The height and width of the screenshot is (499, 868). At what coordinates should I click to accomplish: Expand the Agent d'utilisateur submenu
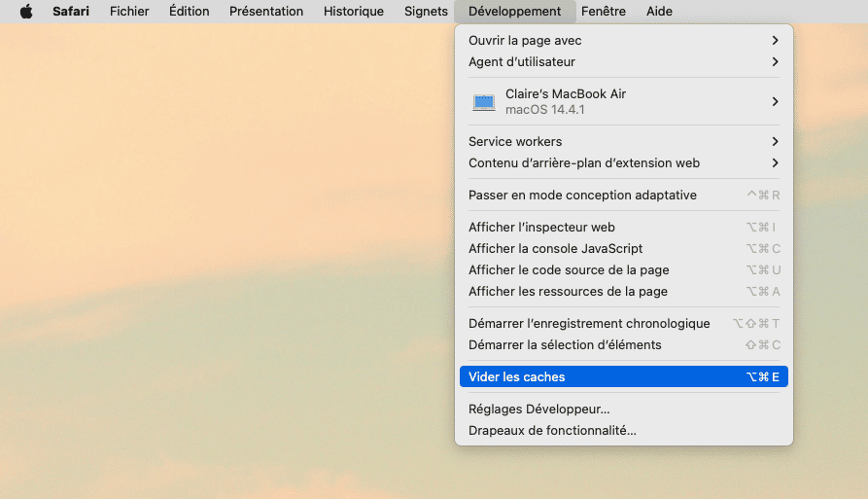624,62
